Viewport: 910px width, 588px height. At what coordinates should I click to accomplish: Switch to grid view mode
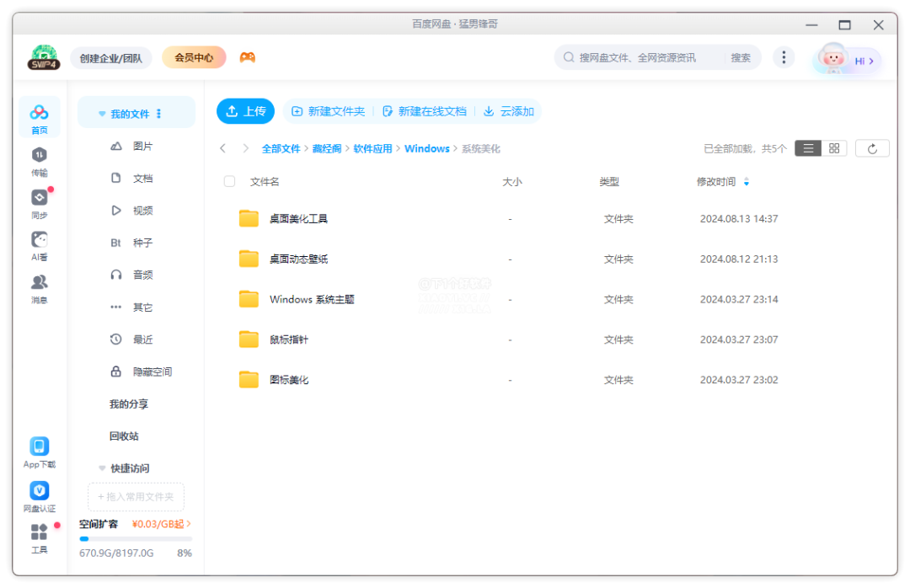click(x=833, y=147)
